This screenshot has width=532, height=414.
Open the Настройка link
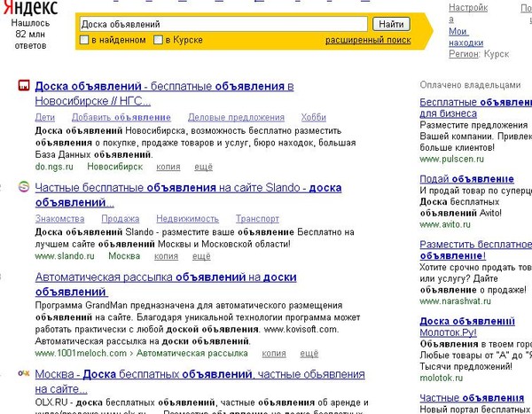(x=468, y=13)
